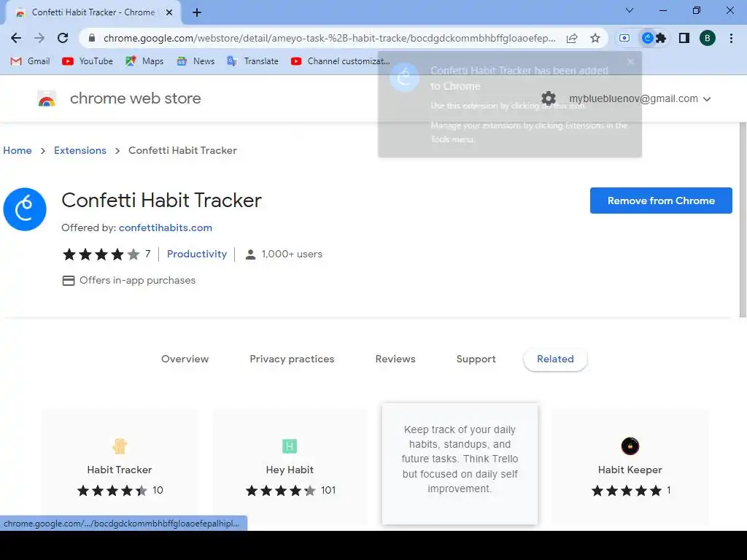Open the Gmail bookmark

tap(31, 61)
